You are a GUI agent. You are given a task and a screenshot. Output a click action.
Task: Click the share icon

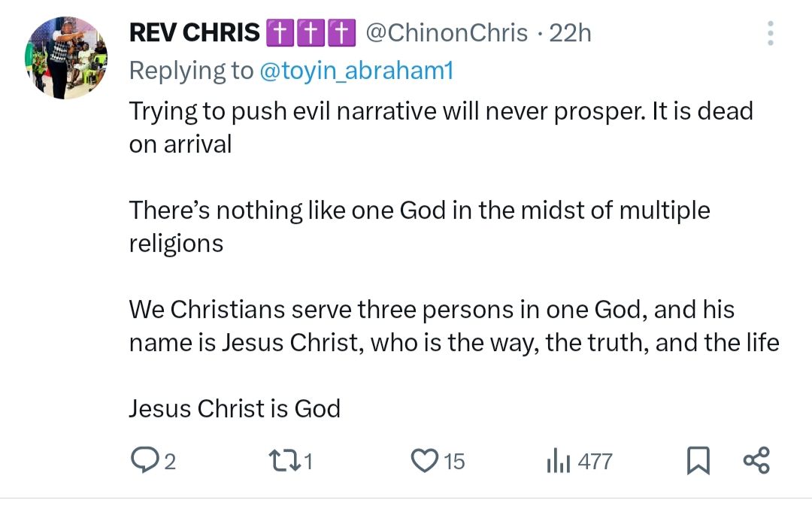pyautogui.click(x=756, y=460)
